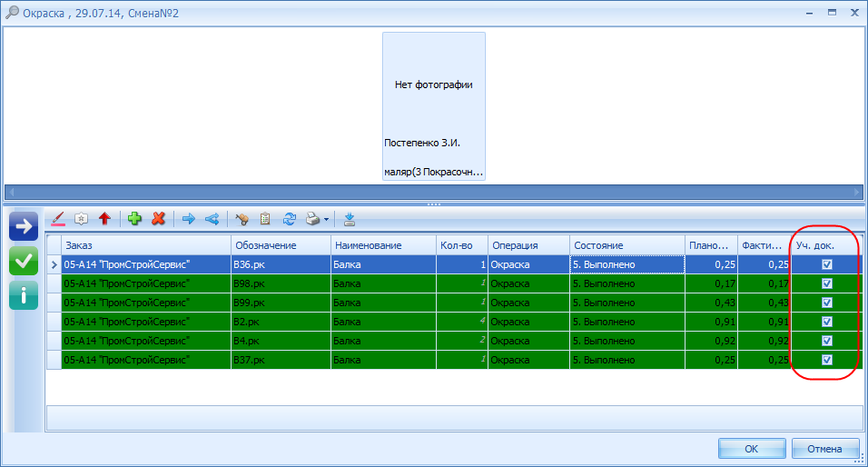Viewport: 868px width, 467px height.
Task: Click the red X delete icon
Action: [x=158, y=219]
